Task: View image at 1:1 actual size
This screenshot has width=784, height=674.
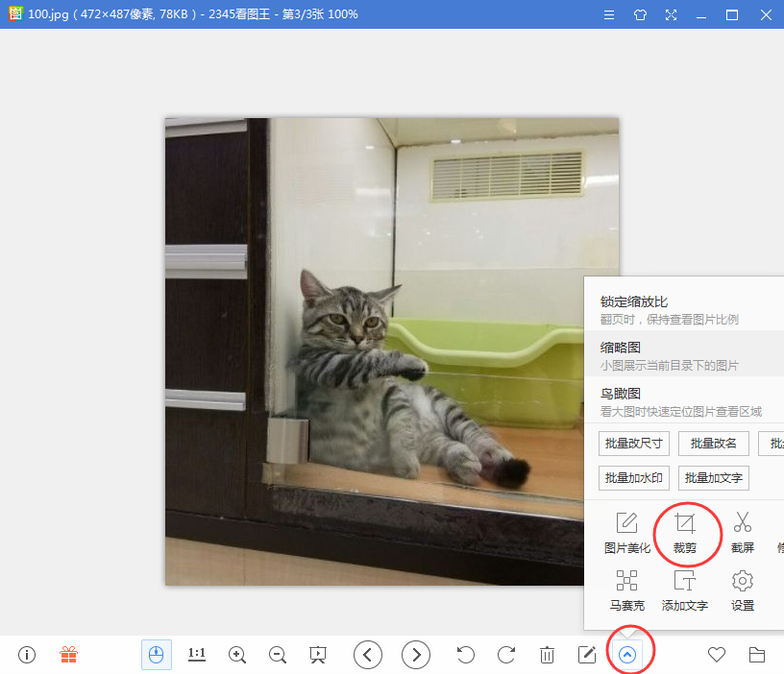Action: tap(197, 655)
